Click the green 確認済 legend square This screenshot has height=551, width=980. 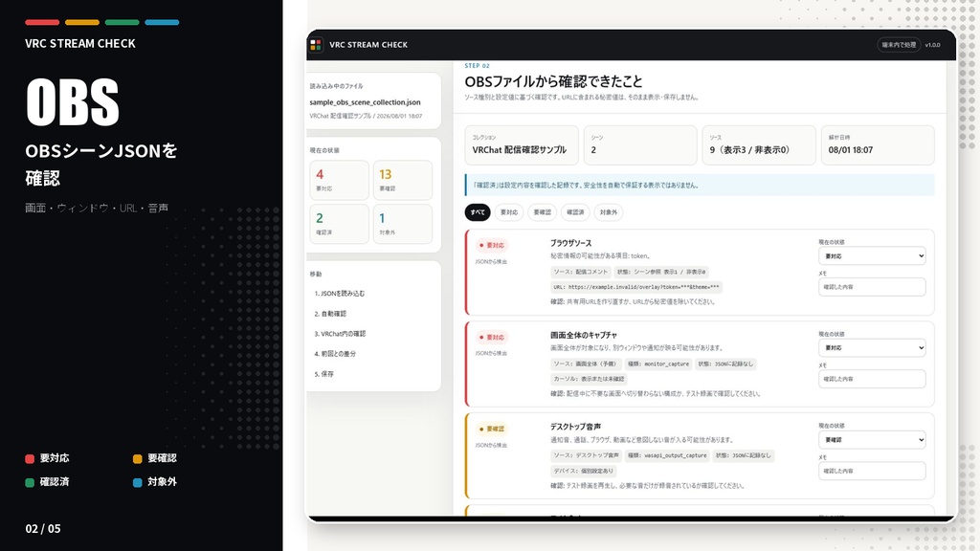(x=30, y=482)
